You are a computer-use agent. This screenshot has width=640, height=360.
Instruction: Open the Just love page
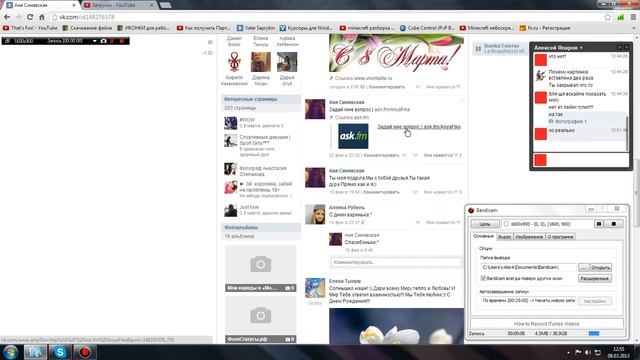pos(249,207)
